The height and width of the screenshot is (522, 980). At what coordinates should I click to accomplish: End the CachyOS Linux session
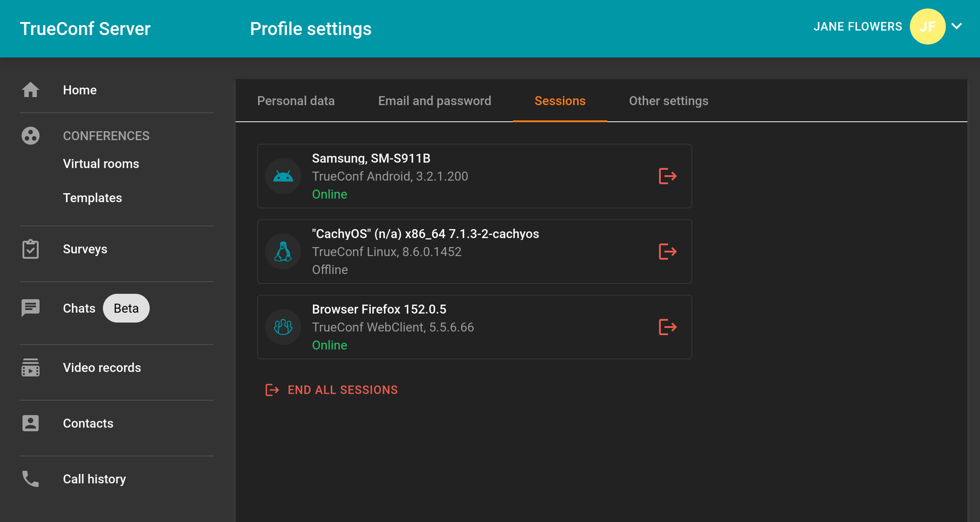[x=668, y=252]
